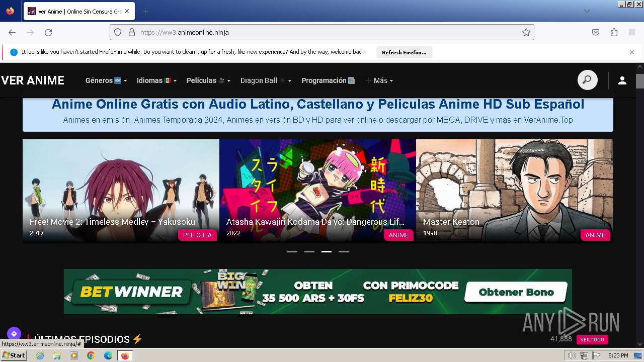Open Windows Media Player taskbar icon
644x362 pixels.
click(74, 355)
